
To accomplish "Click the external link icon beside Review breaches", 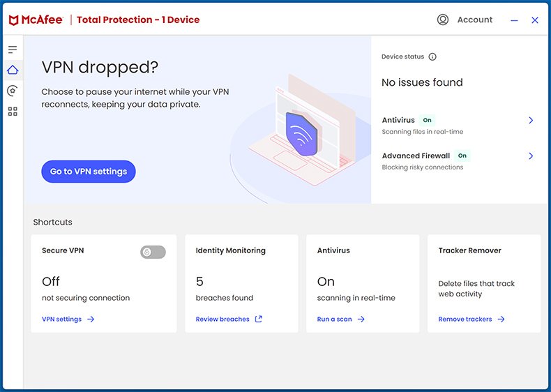I will tap(259, 319).
